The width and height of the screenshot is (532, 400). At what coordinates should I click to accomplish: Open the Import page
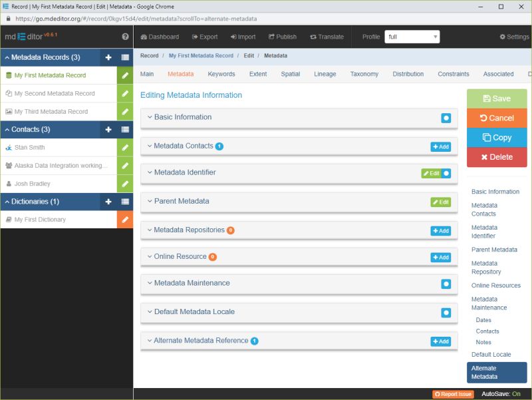[x=243, y=37]
